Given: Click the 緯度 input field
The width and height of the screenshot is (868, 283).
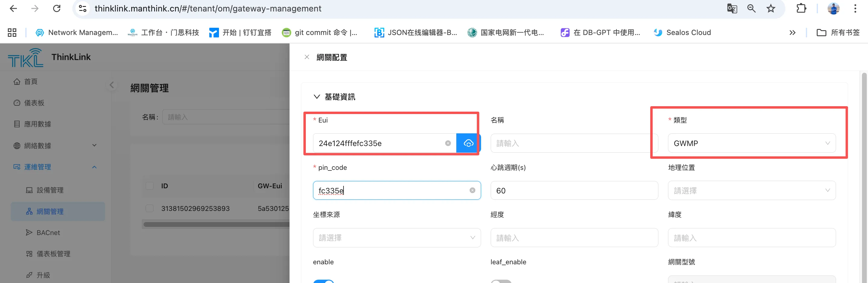Looking at the screenshot, I should [x=752, y=238].
